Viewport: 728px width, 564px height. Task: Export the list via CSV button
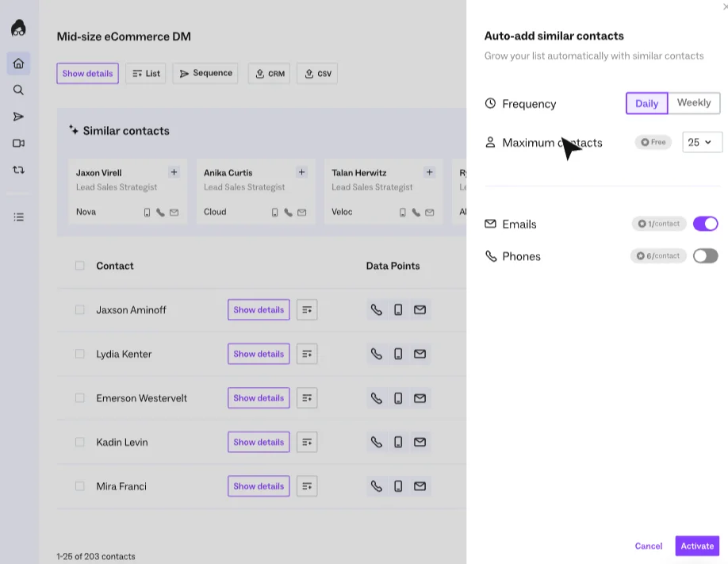pos(317,74)
